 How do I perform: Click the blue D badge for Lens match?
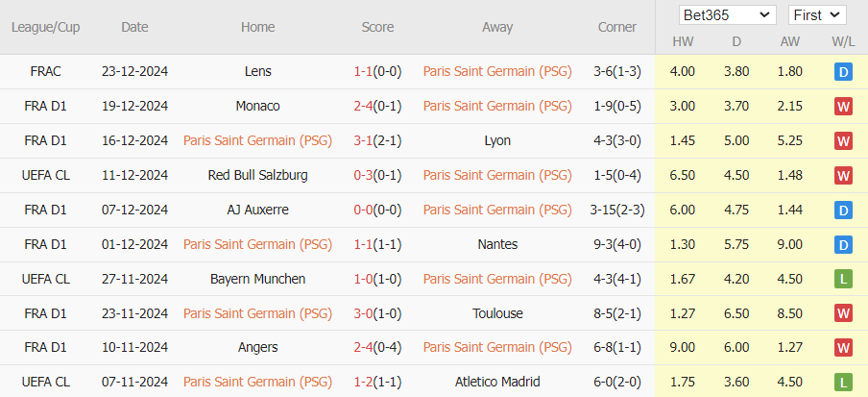click(844, 72)
